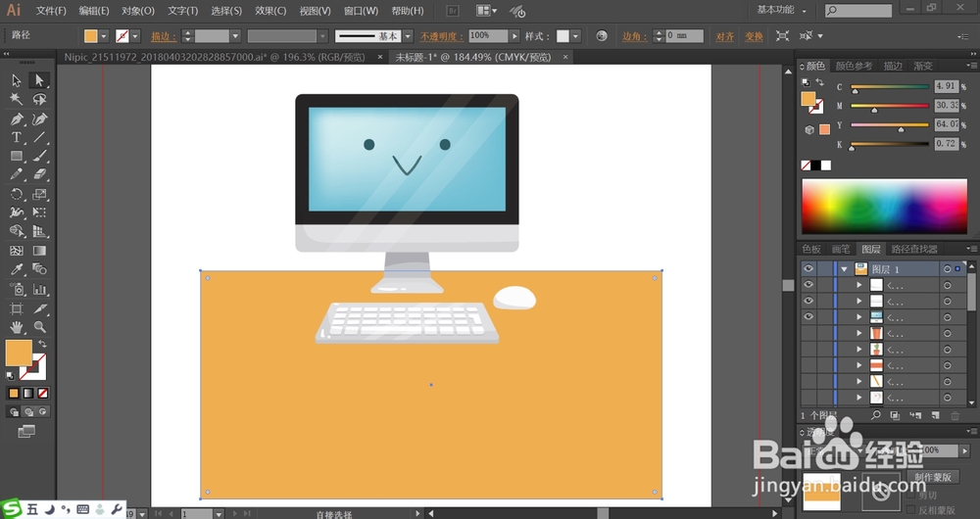Select the Scale tool
The image size is (980, 519).
coord(39,194)
